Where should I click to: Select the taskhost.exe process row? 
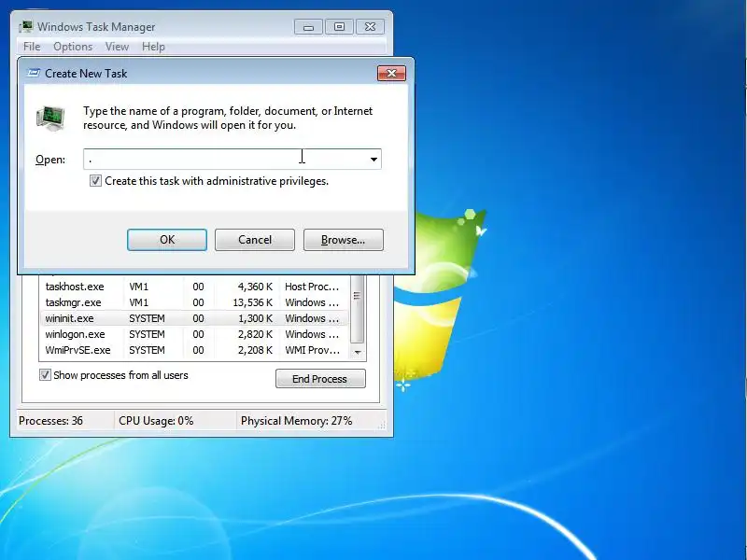[194, 287]
